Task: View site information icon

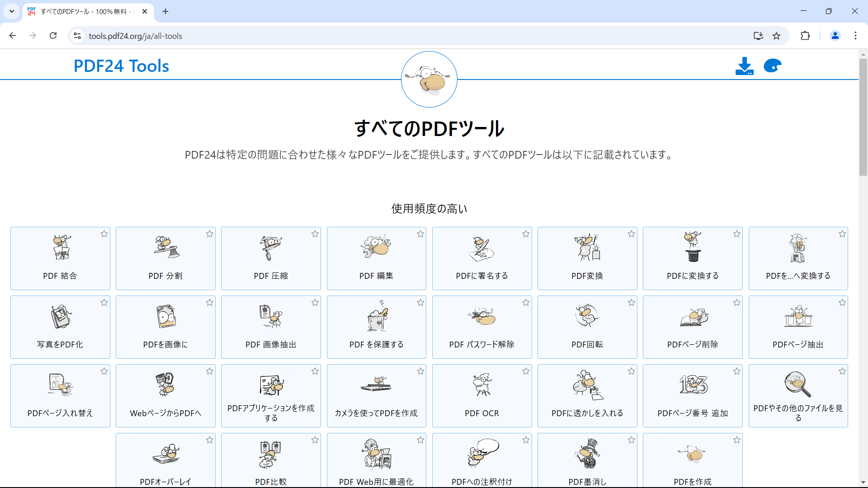Action: tap(77, 36)
